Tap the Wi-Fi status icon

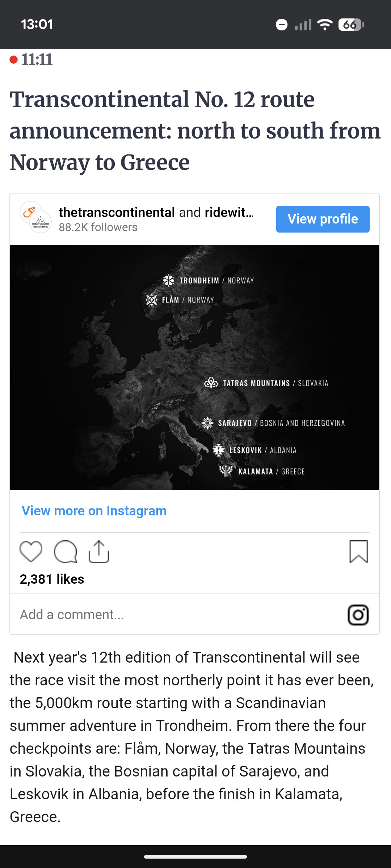click(x=325, y=25)
